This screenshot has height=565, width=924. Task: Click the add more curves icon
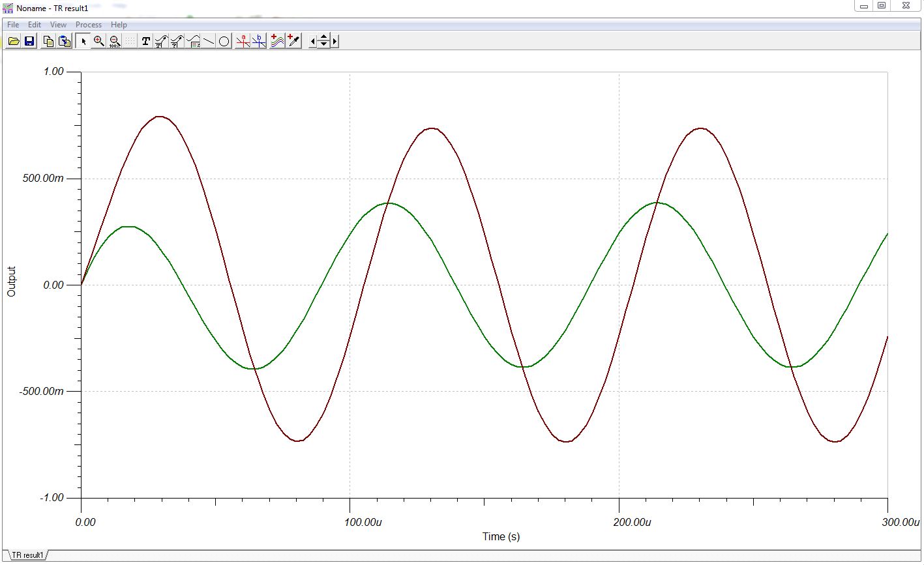[x=278, y=41]
